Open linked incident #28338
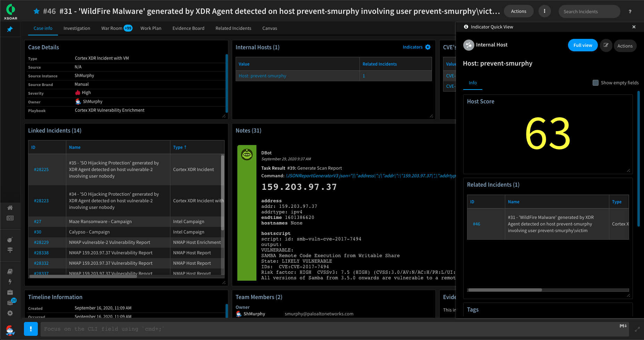This screenshot has height=340, width=644. coord(41,253)
